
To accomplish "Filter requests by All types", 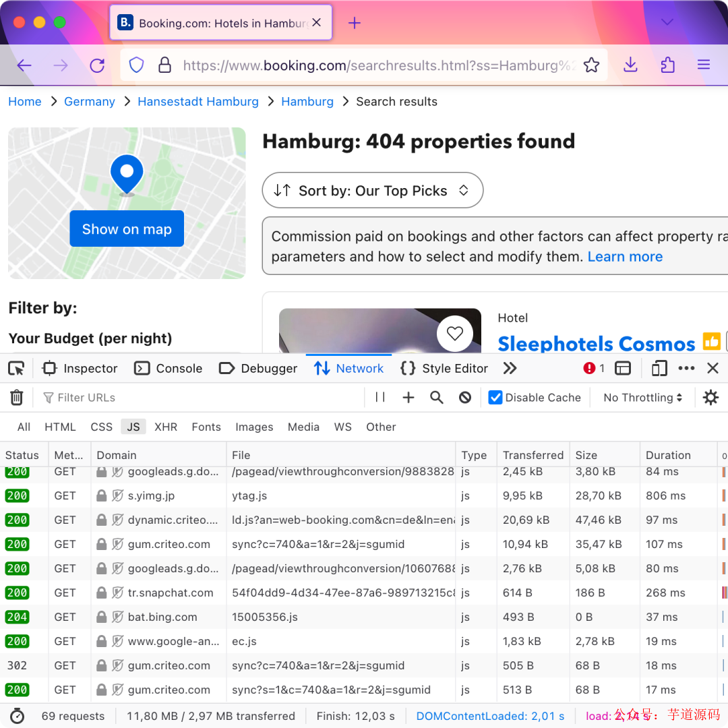I will coord(24,427).
